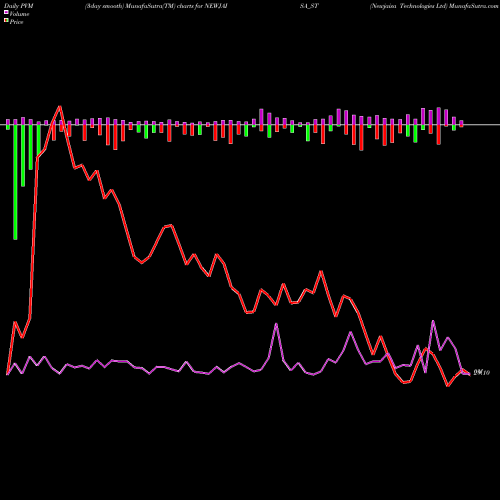Image resolution: width=500 pixels, height=500 pixels.
Task: Click the 3day smooth charts title text
Action: pos(156,6)
